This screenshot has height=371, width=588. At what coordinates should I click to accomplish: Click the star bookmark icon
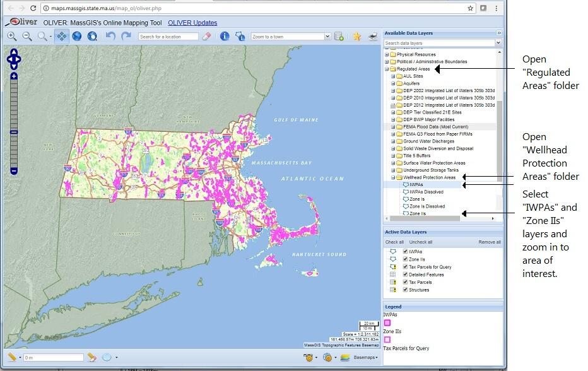click(x=356, y=37)
